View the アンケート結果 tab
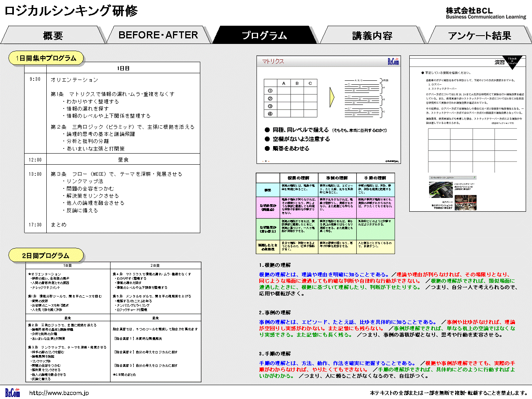The width and height of the screenshot is (532, 399). click(479, 35)
